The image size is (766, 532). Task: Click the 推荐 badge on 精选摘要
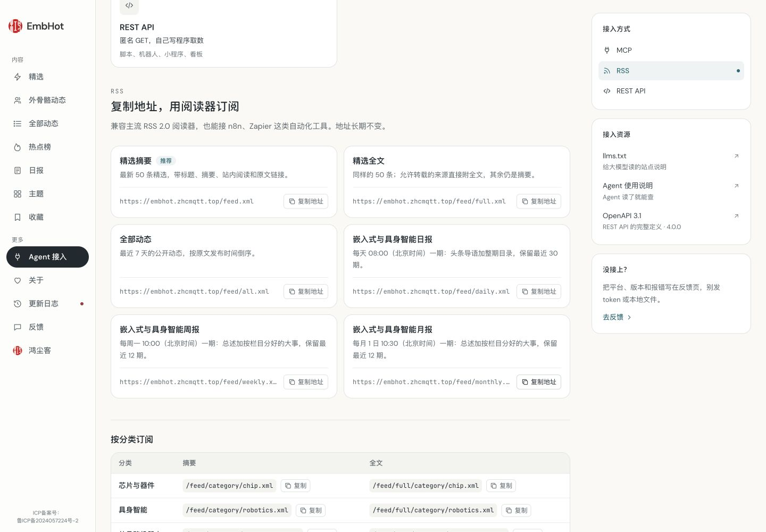click(166, 161)
